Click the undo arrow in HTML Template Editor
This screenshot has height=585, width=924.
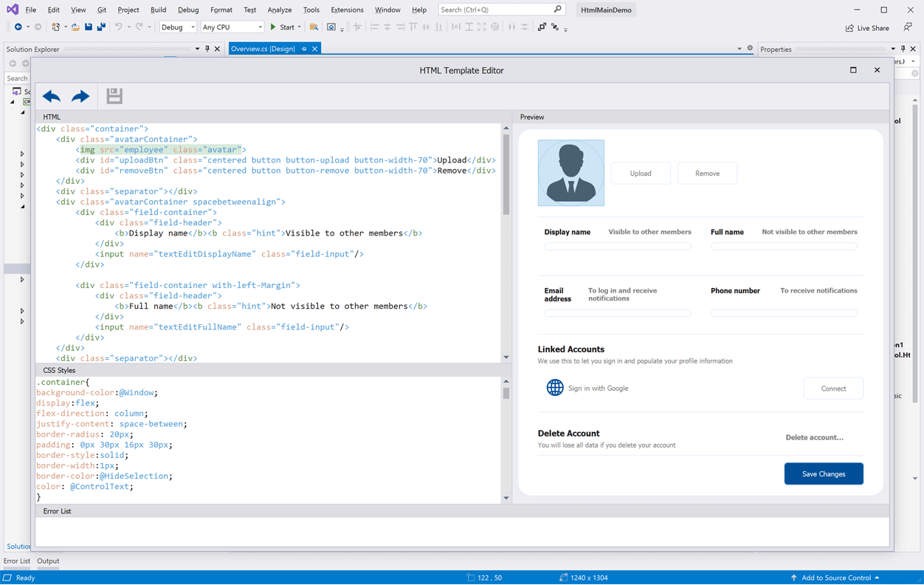(52, 96)
